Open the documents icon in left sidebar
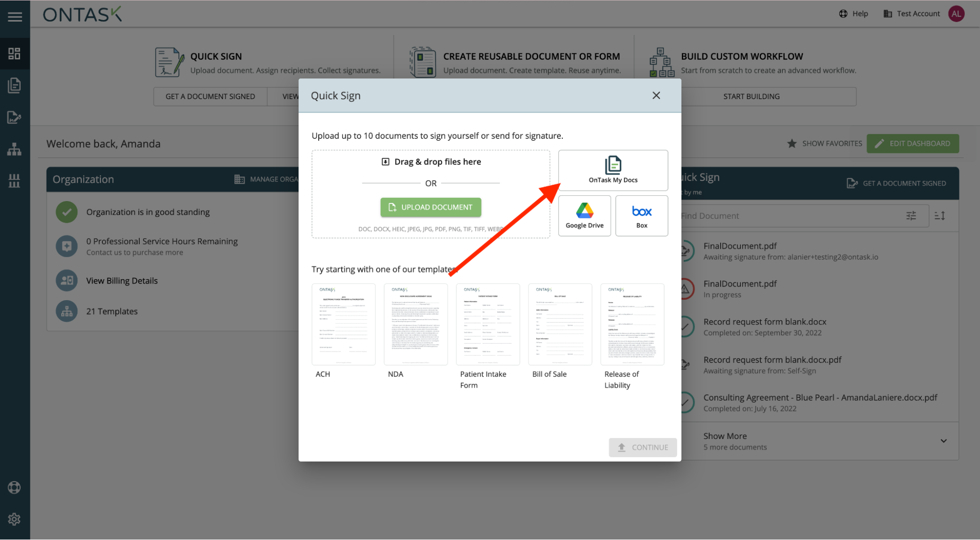Viewport: 980px width, 540px height. tap(14, 85)
